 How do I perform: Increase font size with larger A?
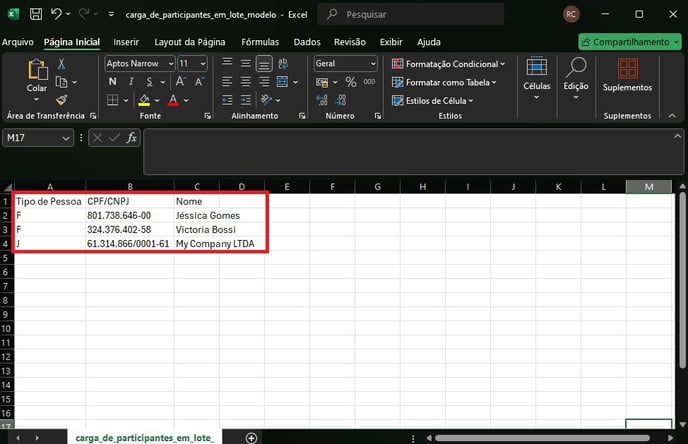point(180,82)
